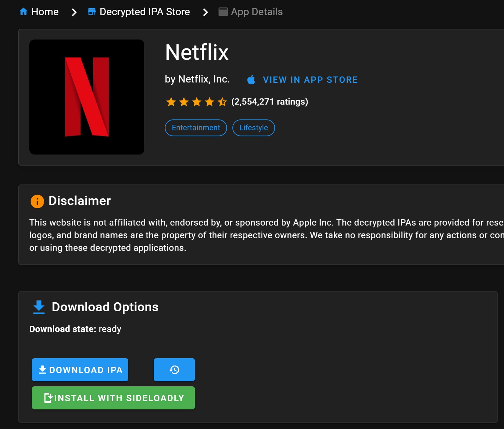Click the Disclaimer heading
The width and height of the screenshot is (504, 429).
[80, 201]
